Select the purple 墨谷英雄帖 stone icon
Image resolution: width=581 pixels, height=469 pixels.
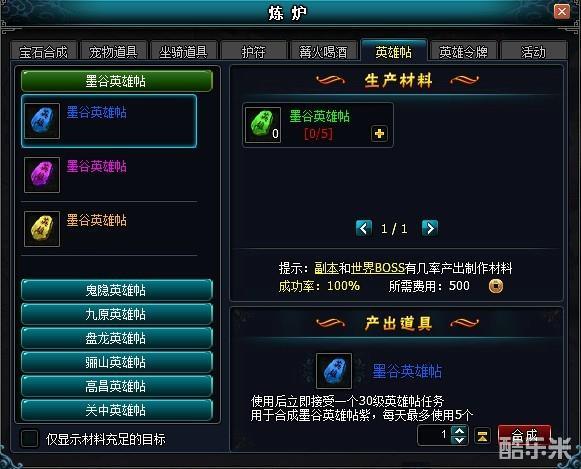coord(42,175)
